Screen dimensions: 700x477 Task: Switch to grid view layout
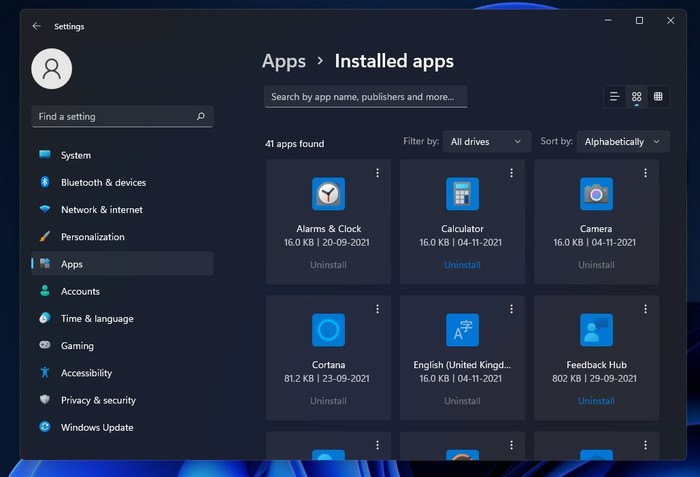pyautogui.click(x=636, y=97)
